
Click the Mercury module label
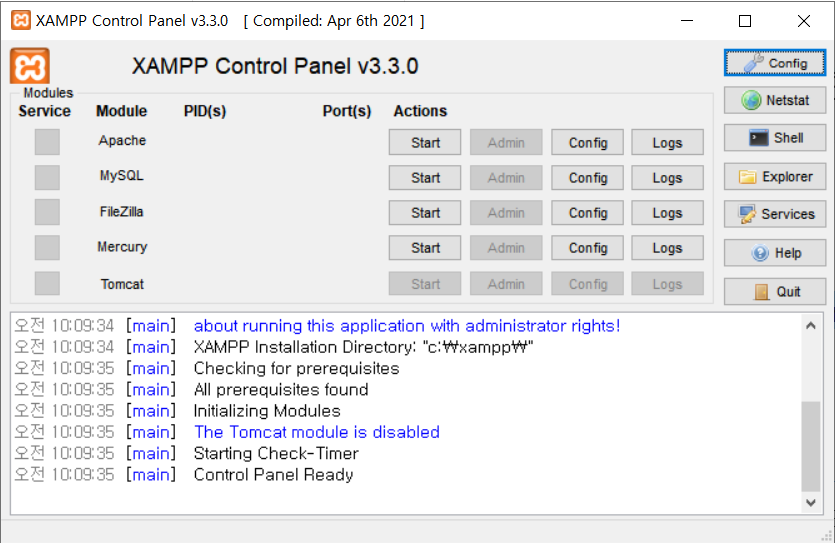pos(122,247)
